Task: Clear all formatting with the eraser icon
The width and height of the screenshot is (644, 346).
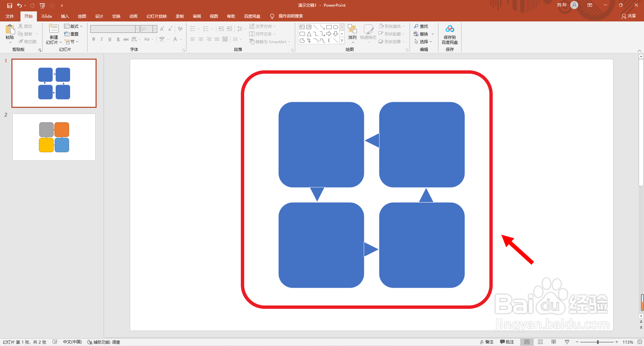Action: coord(180,29)
